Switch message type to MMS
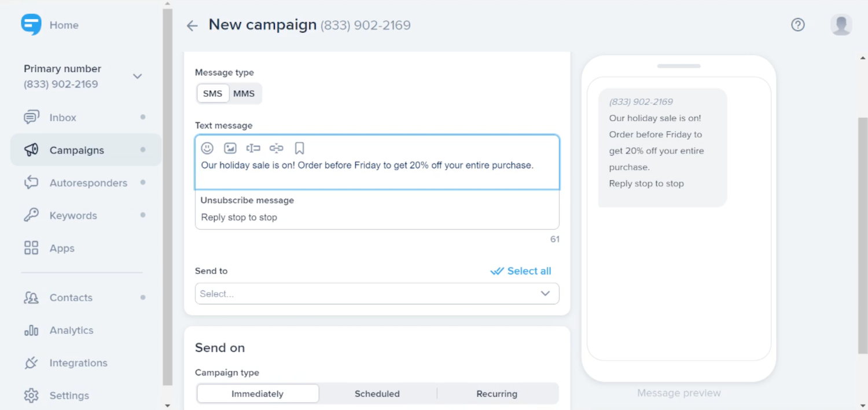Viewport: 868px width, 410px height. click(244, 94)
